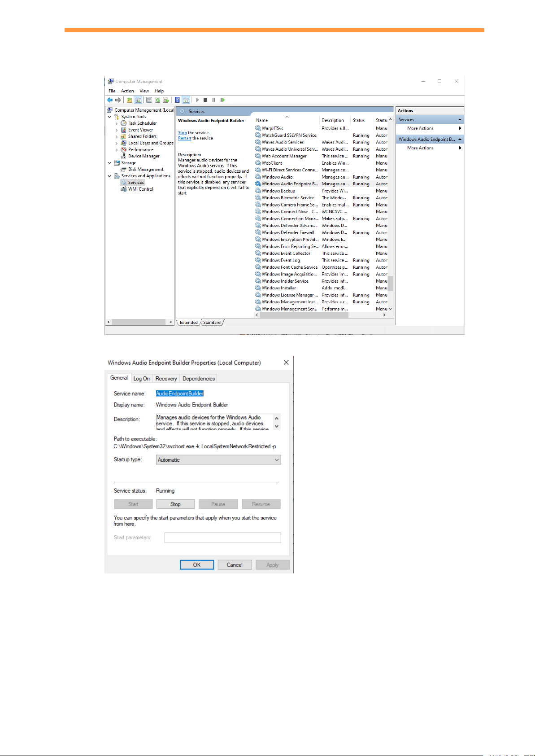This screenshot has width=535, height=756.
Task: Switch to the Standard view tab
Action: [212, 323]
